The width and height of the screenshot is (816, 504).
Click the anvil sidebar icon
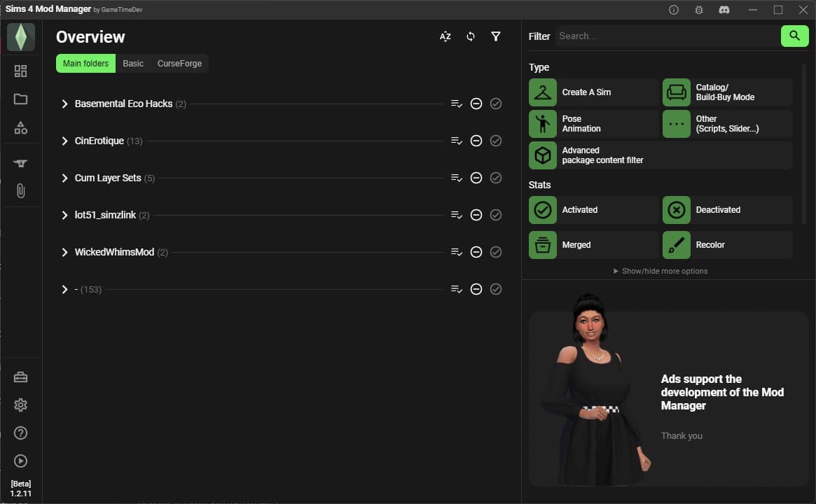point(20,163)
